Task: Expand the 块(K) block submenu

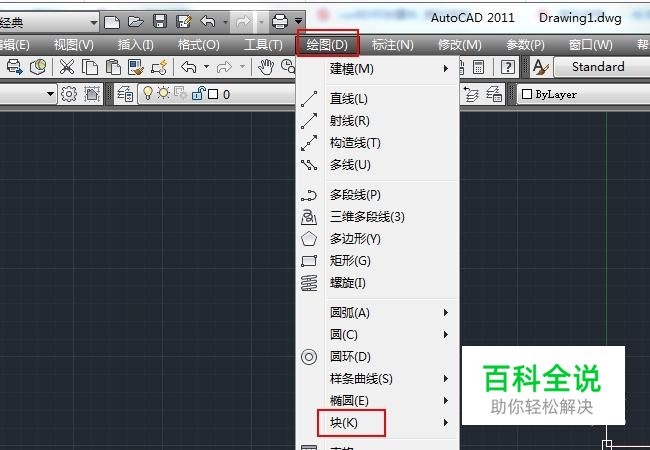Action: tap(377, 423)
